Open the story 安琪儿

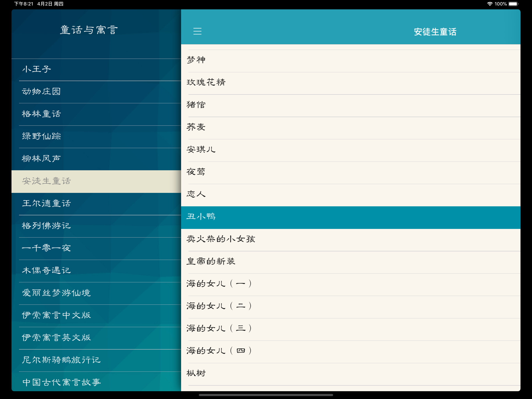[351, 150]
